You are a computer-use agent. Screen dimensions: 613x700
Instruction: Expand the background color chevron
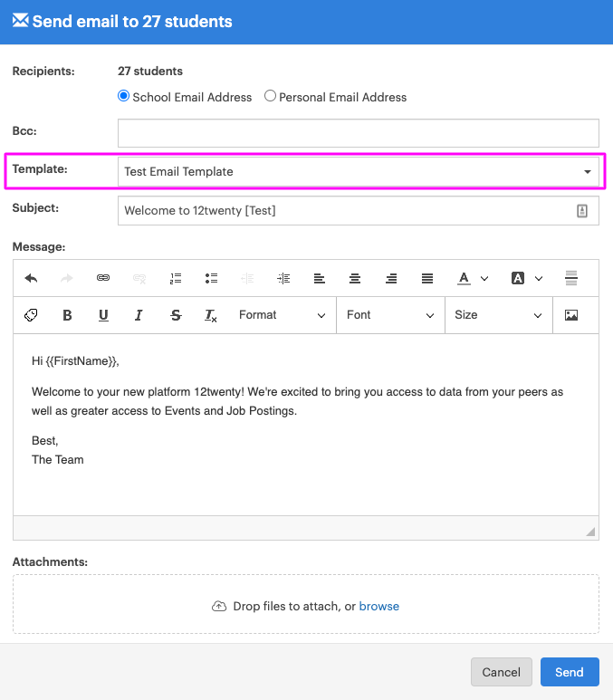click(x=539, y=279)
